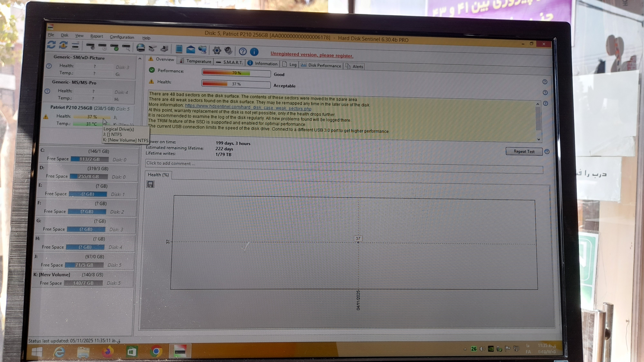The width and height of the screenshot is (644, 362).
Task: Click the speaker sound toolbar icon
Action: pyautogui.click(x=228, y=51)
